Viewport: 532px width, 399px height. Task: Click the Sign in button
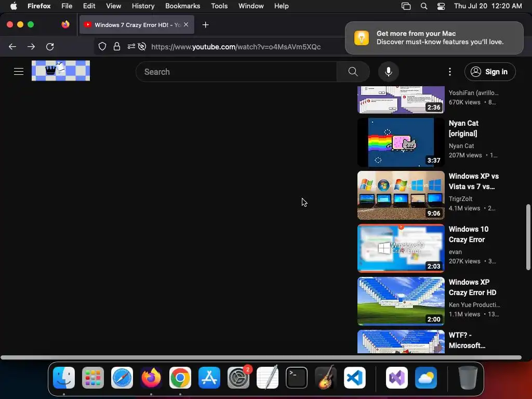[490, 72]
